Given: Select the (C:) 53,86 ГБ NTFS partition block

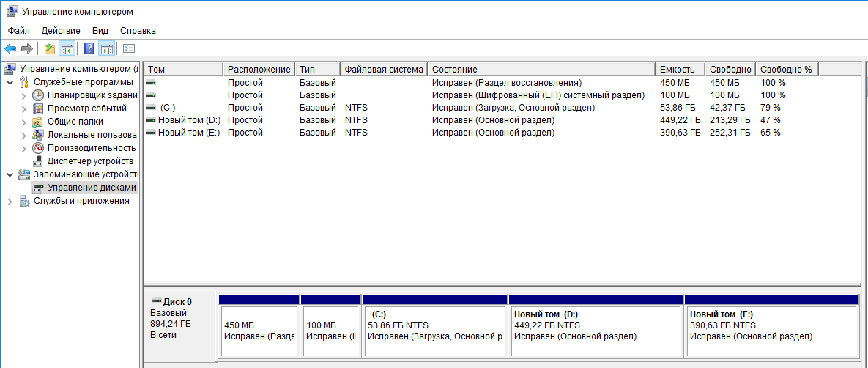Looking at the screenshot, I should click(434, 326).
